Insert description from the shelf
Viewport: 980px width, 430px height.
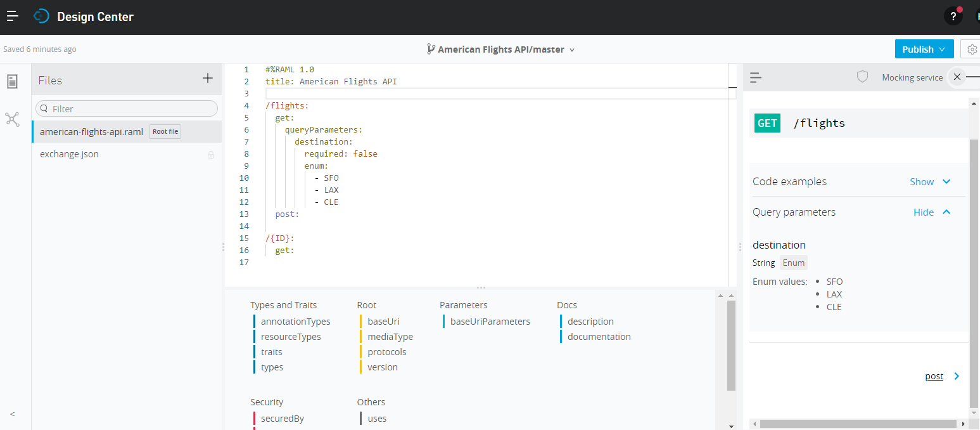coord(590,322)
